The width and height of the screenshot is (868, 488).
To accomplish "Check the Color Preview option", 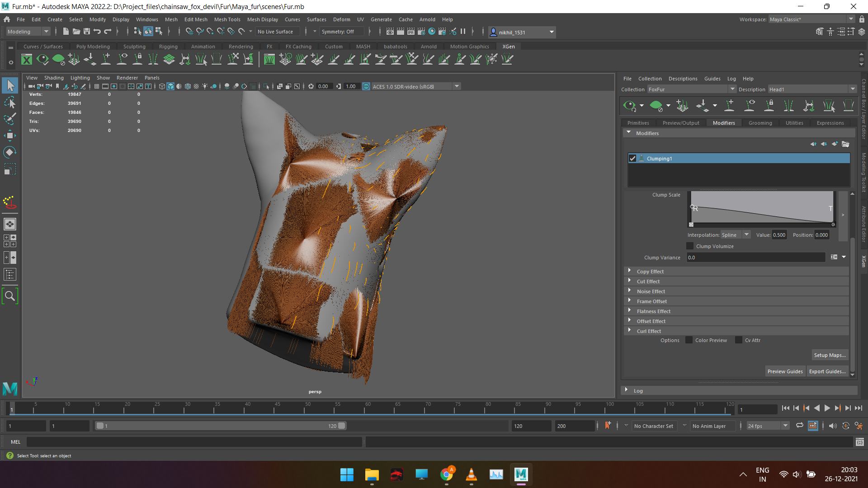I will (689, 340).
